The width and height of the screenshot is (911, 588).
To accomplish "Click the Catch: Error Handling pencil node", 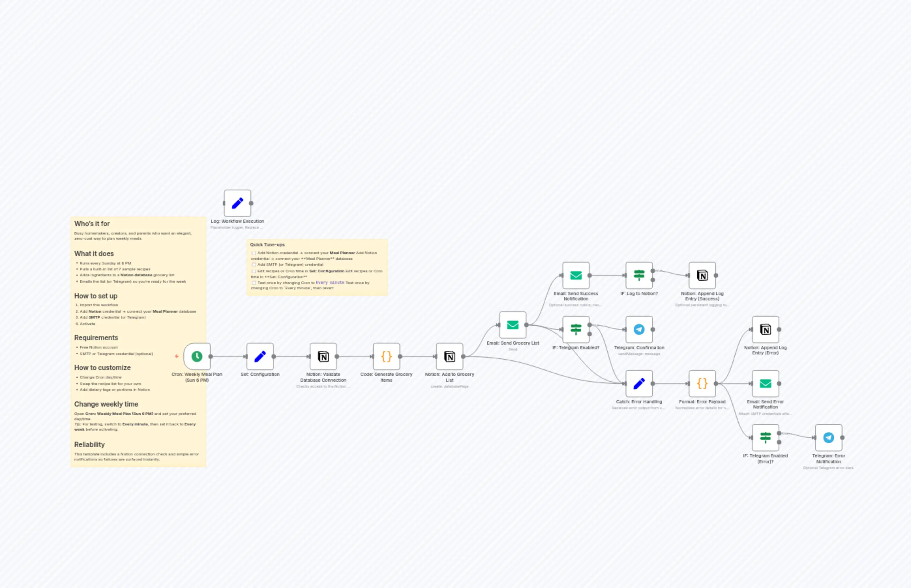I will [639, 384].
